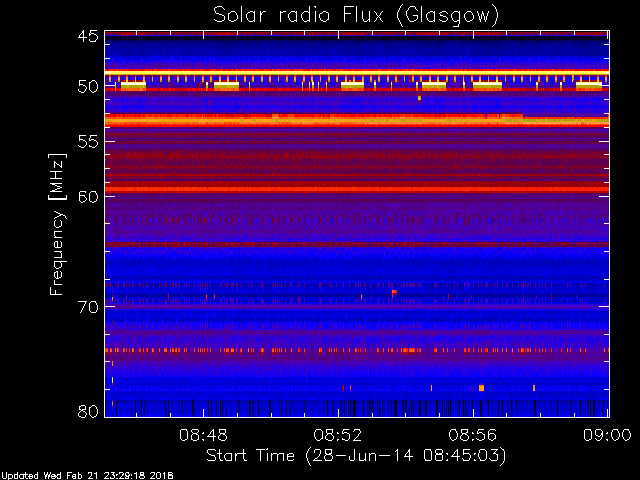Select the 70 frequency tick label
This screenshot has height=480, width=640.
pyautogui.click(x=88, y=307)
